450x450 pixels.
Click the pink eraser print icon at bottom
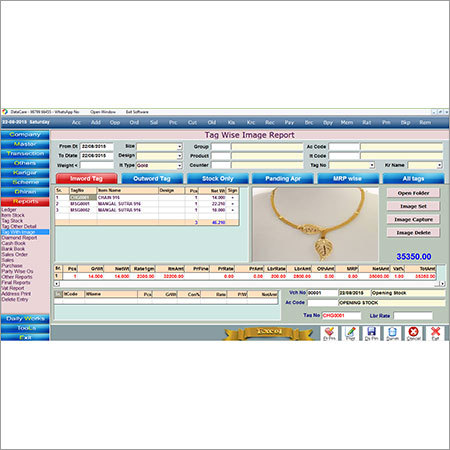coord(329,333)
